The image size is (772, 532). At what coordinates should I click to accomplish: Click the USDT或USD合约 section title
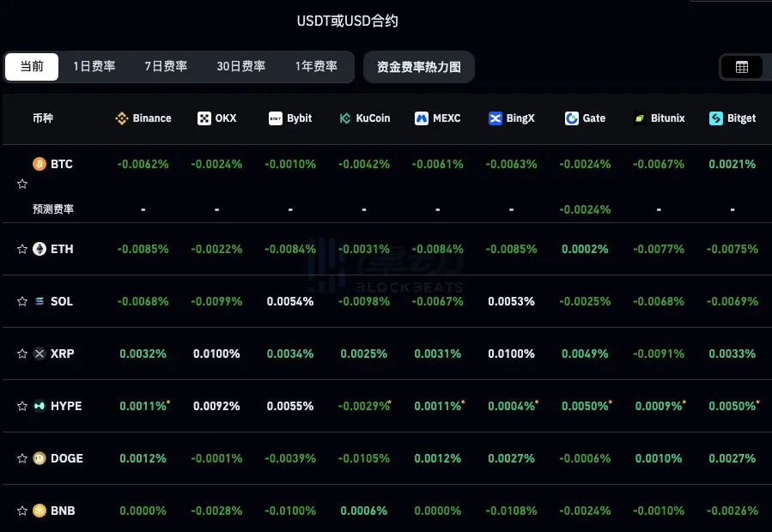(347, 21)
